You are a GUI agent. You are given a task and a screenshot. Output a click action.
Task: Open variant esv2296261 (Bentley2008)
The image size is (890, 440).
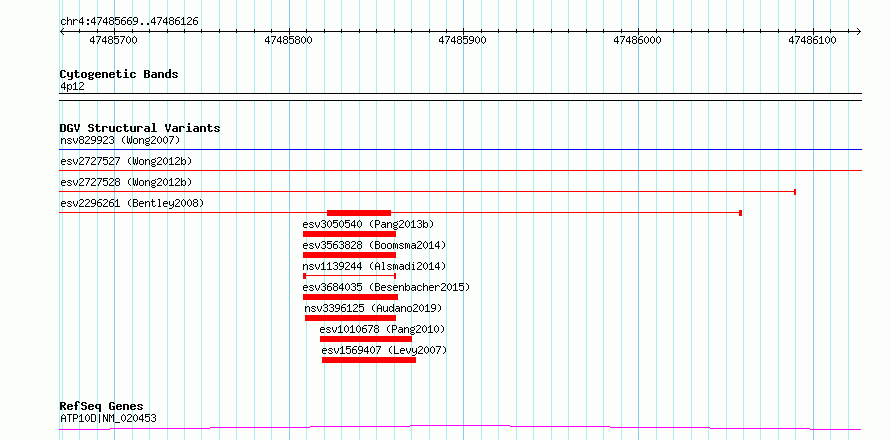[x=132, y=203]
